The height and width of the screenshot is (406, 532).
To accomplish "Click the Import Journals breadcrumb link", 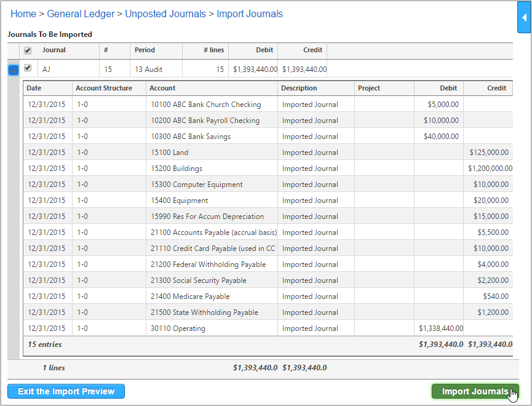I will tap(249, 14).
